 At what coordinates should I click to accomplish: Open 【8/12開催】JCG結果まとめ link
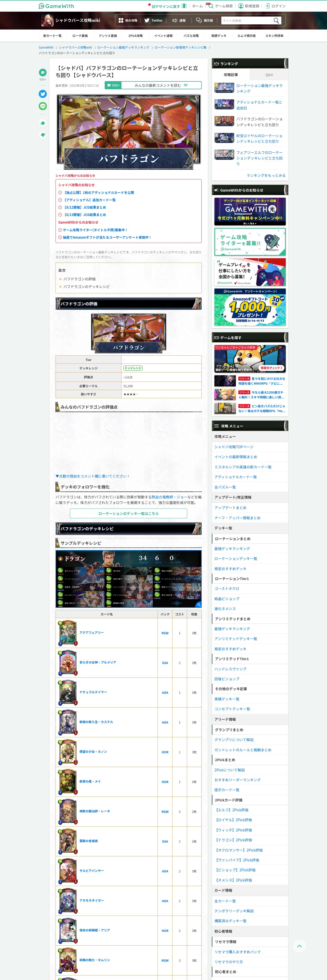point(85,207)
